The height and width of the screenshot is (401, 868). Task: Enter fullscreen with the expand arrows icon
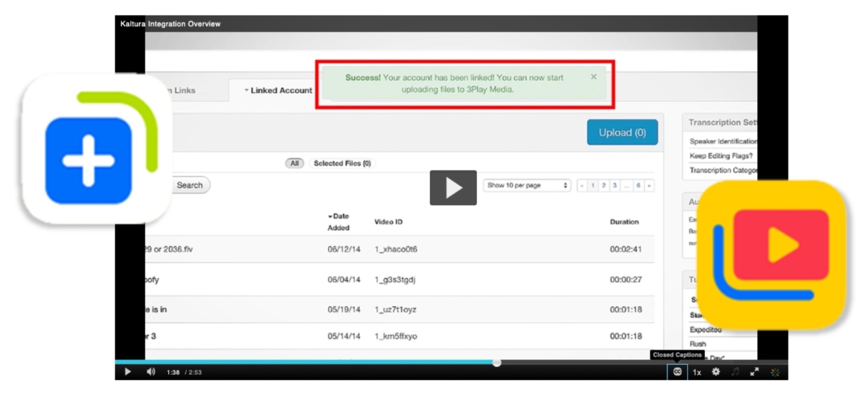coord(754,372)
